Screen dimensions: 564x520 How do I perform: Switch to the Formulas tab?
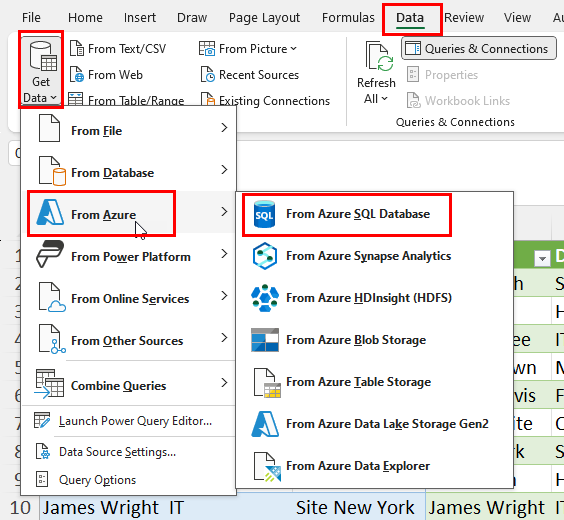click(348, 18)
